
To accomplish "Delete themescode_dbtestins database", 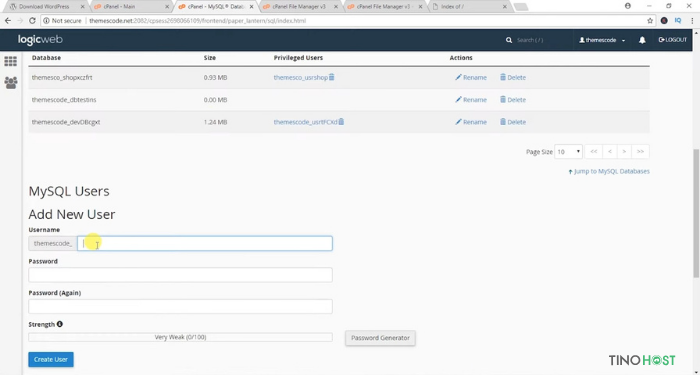I will (x=512, y=100).
